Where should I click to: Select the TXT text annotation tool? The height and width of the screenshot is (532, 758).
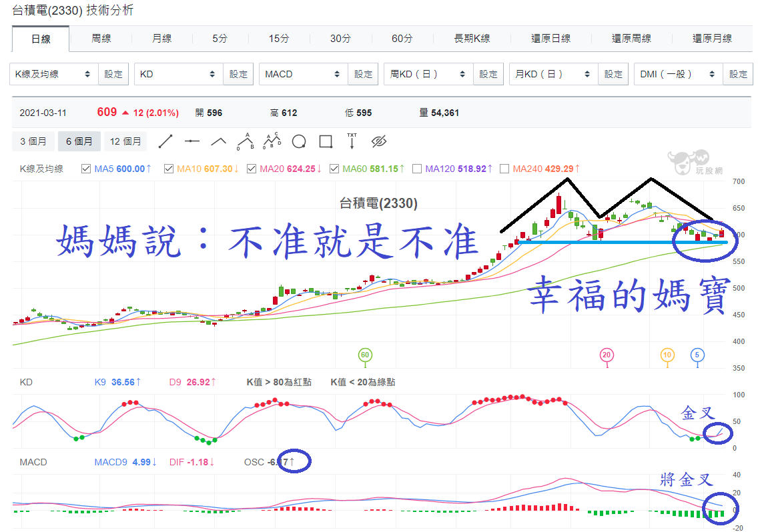point(352,141)
